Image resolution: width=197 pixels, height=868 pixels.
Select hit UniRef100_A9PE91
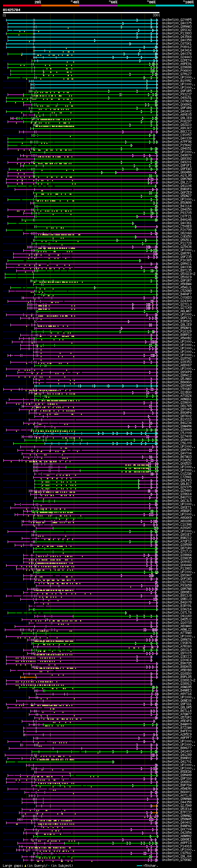pyautogui.click(x=177, y=64)
